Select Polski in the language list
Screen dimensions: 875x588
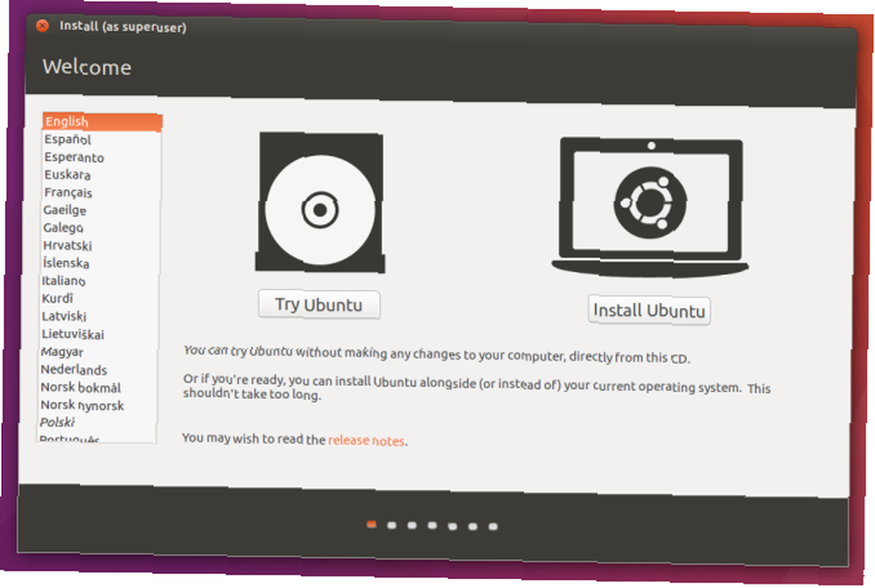tap(97, 423)
